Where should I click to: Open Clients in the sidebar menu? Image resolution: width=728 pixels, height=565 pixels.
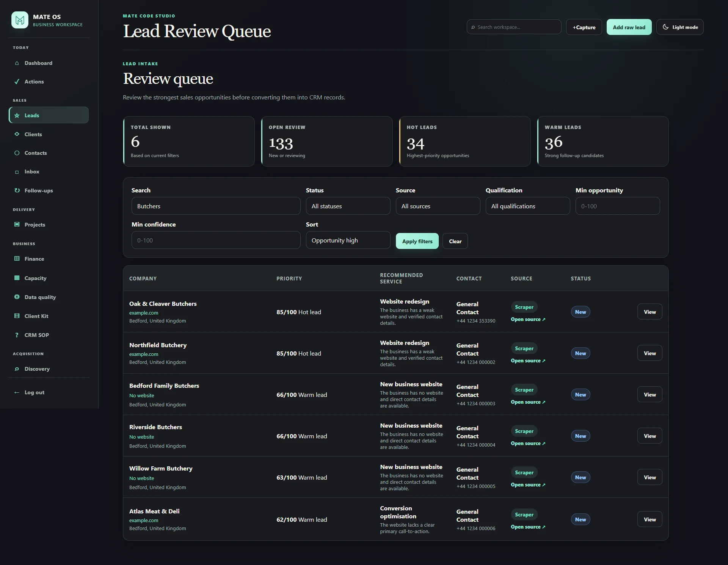(x=49, y=134)
